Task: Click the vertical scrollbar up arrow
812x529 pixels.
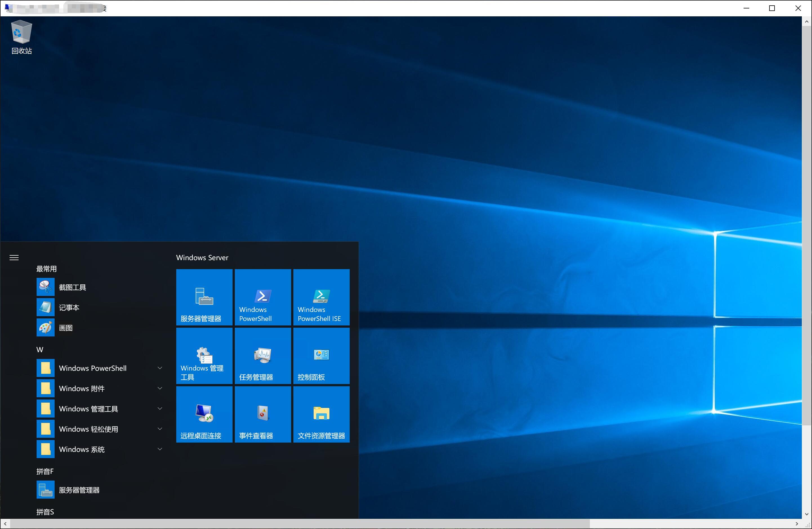Action: [x=807, y=21]
